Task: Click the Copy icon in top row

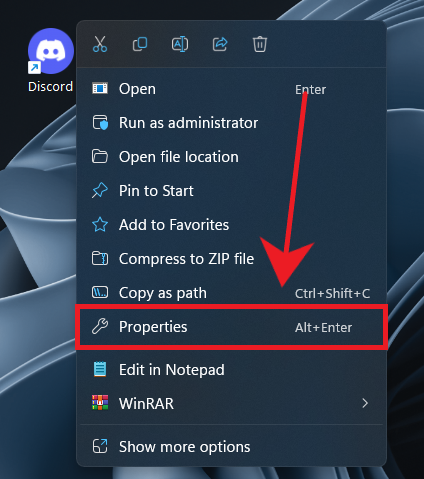Action: [140, 44]
